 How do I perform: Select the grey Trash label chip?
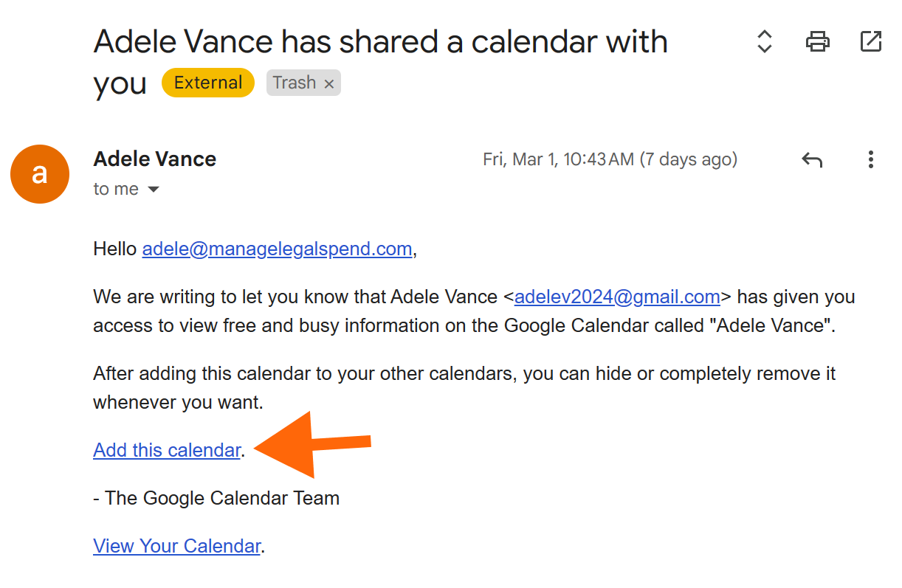pyautogui.click(x=295, y=83)
